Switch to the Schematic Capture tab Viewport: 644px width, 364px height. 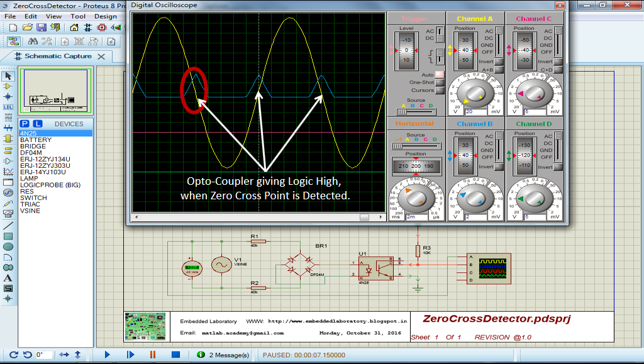tap(55, 55)
